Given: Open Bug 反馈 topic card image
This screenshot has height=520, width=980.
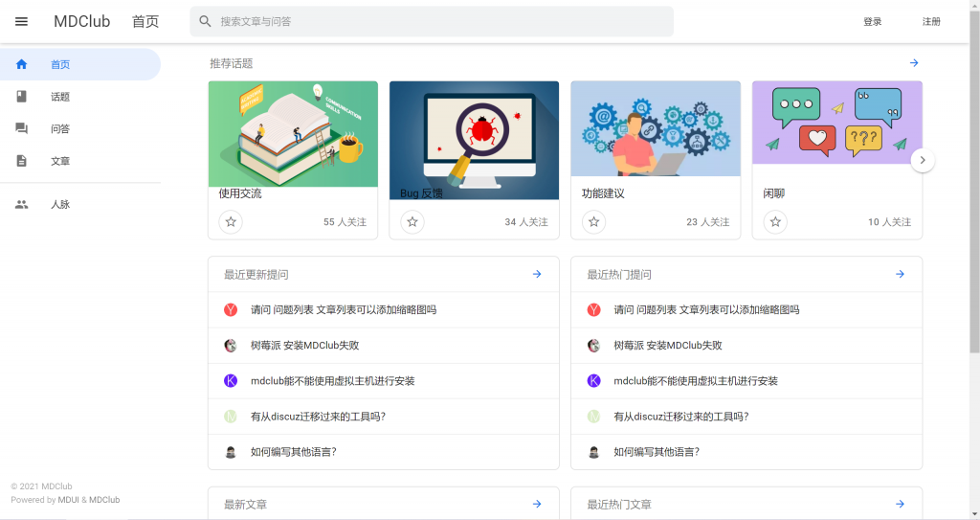Looking at the screenshot, I should (x=475, y=140).
